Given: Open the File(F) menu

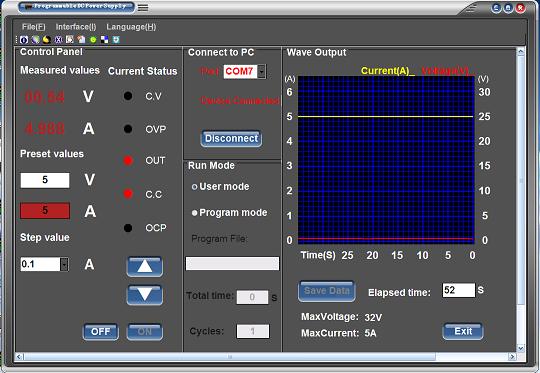Looking at the screenshot, I should pyautogui.click(x=34, y=27).
